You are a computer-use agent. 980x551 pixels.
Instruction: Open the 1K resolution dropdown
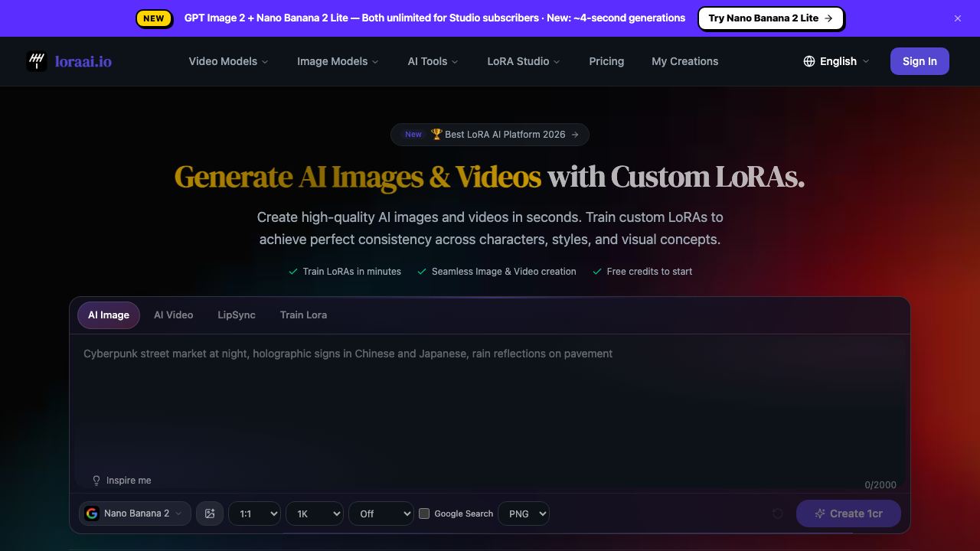click(x=315, y=514)
